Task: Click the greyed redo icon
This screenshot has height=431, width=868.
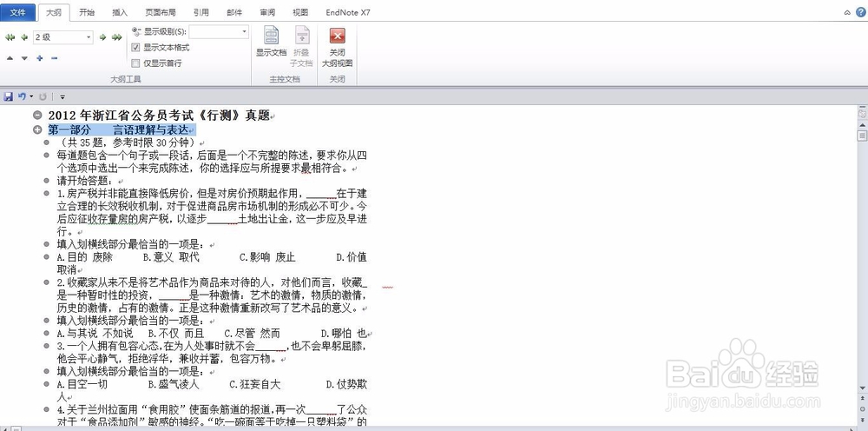Action: pyautogui.click(x=43, y=96)
